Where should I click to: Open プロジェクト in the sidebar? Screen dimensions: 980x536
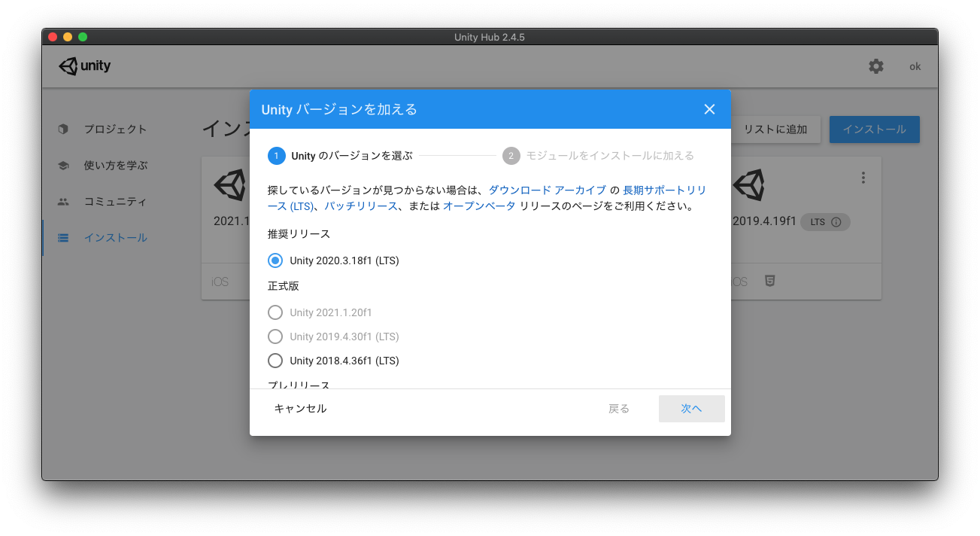(x=115, y=129)
